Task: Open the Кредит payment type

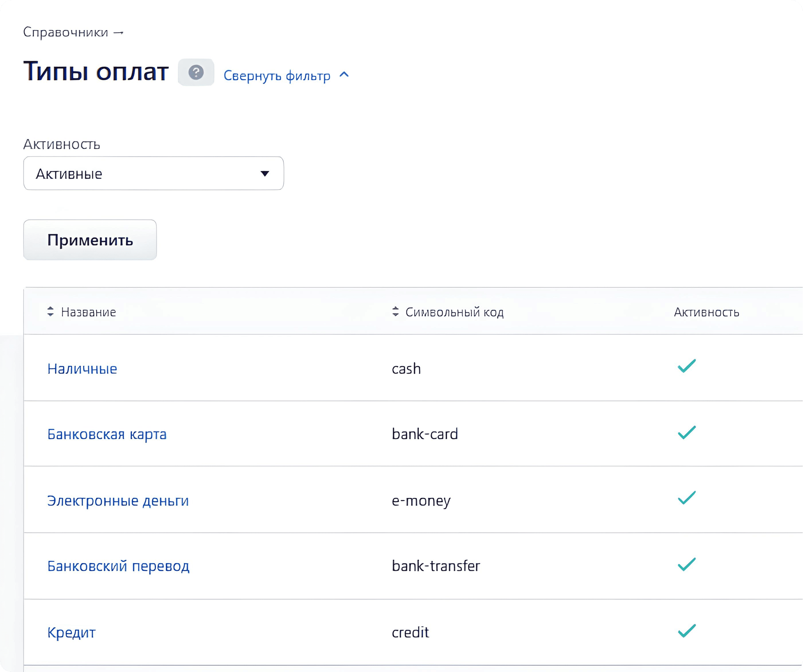Action: [71, 633]
